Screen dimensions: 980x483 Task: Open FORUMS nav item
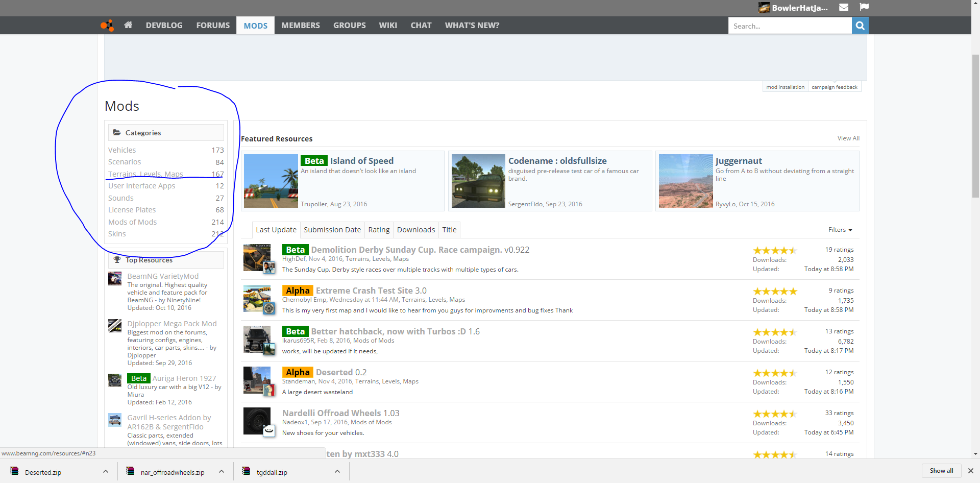tap(213, 26)
